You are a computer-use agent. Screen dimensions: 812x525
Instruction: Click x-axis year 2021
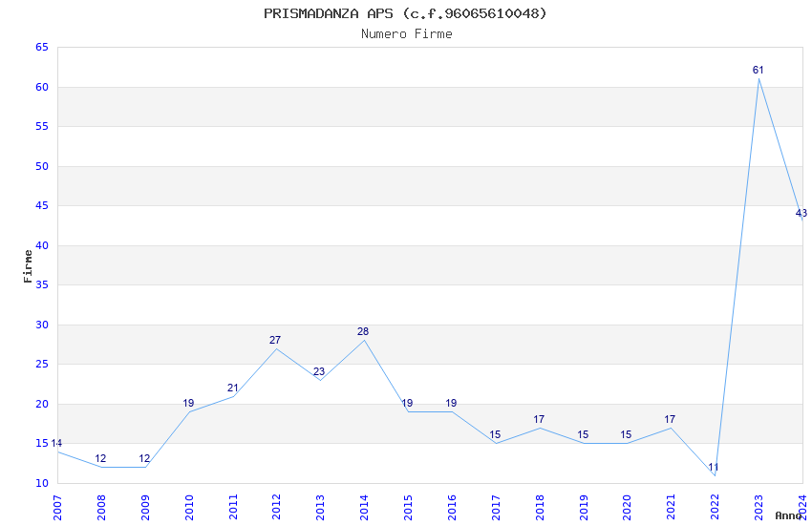tap(672, 507)
